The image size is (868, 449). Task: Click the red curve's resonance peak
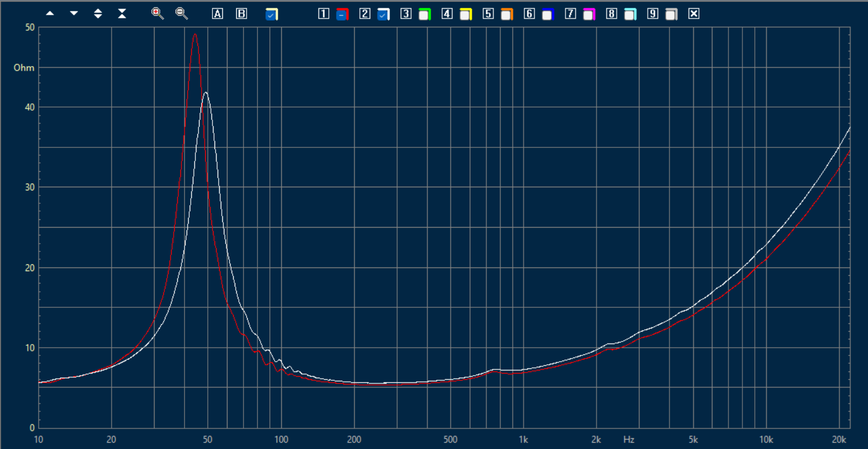coord(195,35)
